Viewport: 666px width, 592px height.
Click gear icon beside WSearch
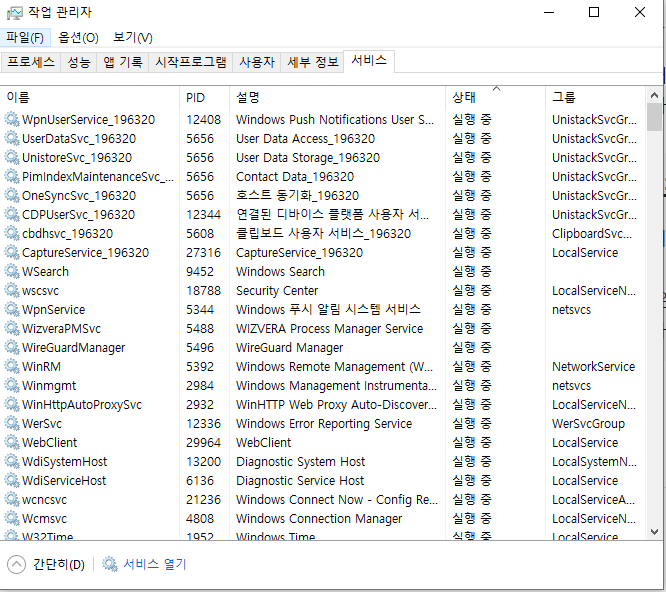point(12,271)
